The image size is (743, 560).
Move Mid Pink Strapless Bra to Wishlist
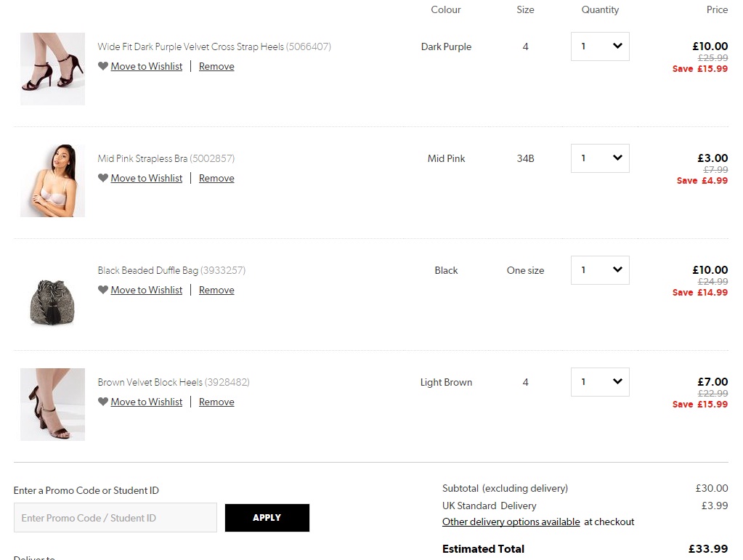(147, 178)
